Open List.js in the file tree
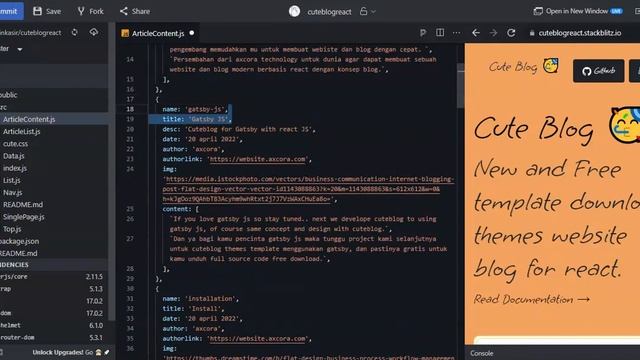Viewport: 640px width, 360px height. coord(11,180)
